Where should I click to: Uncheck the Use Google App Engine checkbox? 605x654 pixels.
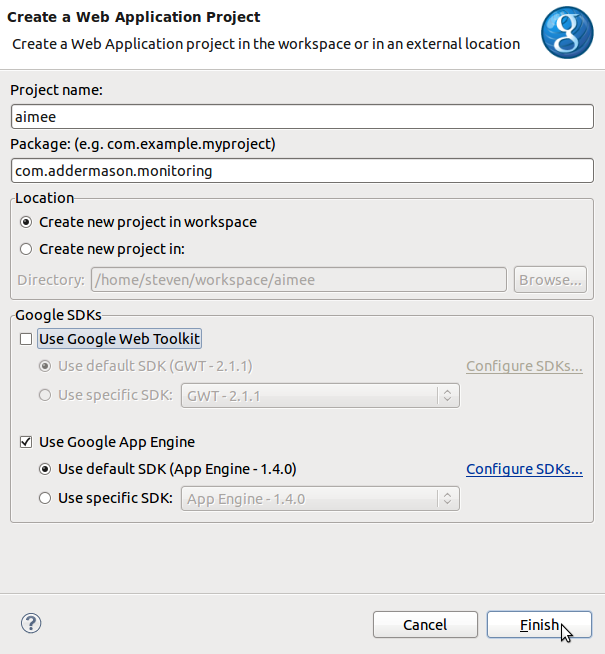point(26,442)
